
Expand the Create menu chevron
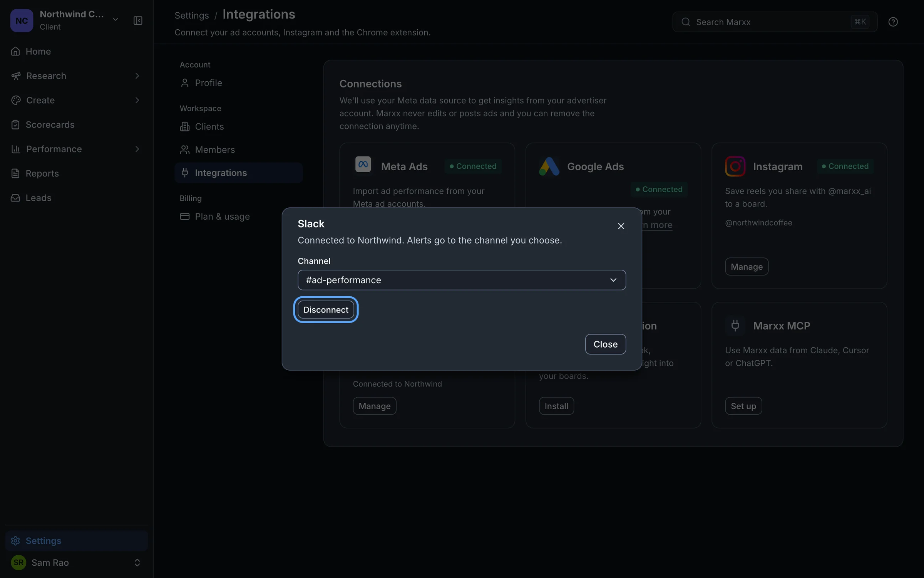(137, 100)
